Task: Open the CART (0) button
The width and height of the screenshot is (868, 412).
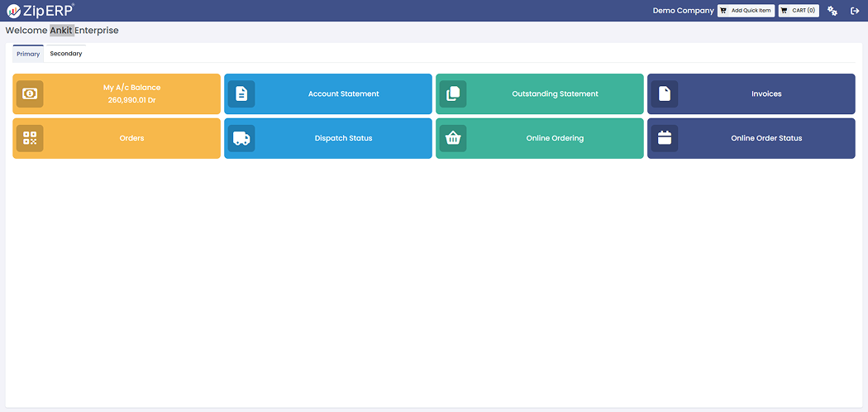Action: click(x=799, y=11)
